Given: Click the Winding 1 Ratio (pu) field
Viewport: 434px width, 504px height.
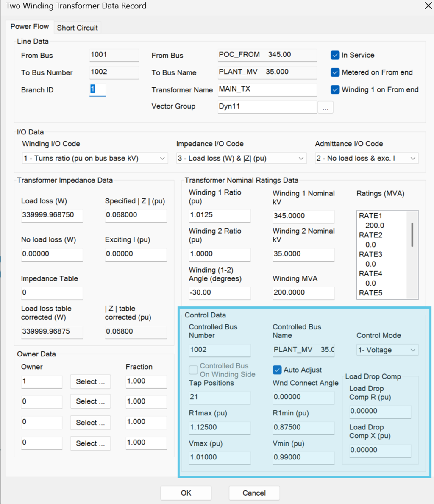Looking at the screenshot, I should point(220,215).
